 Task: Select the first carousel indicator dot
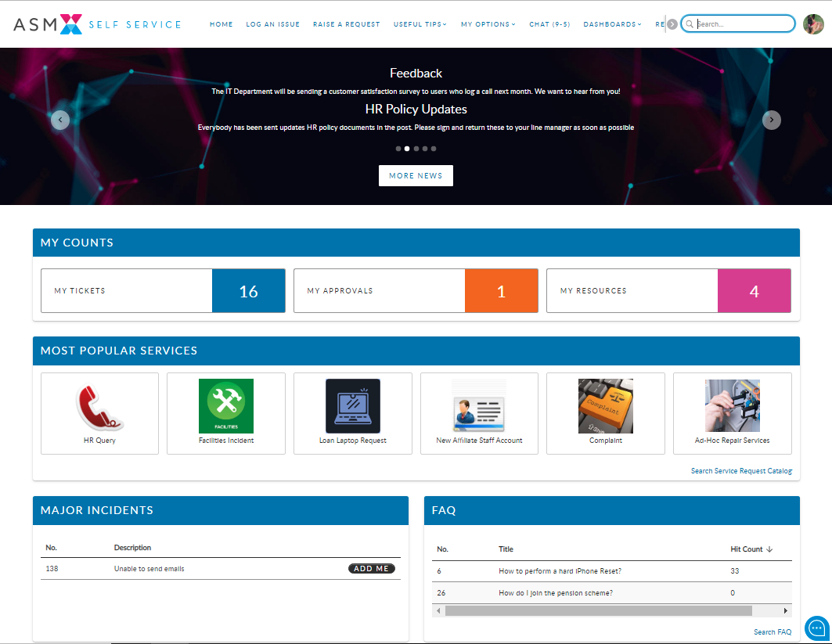pos(398,149)
